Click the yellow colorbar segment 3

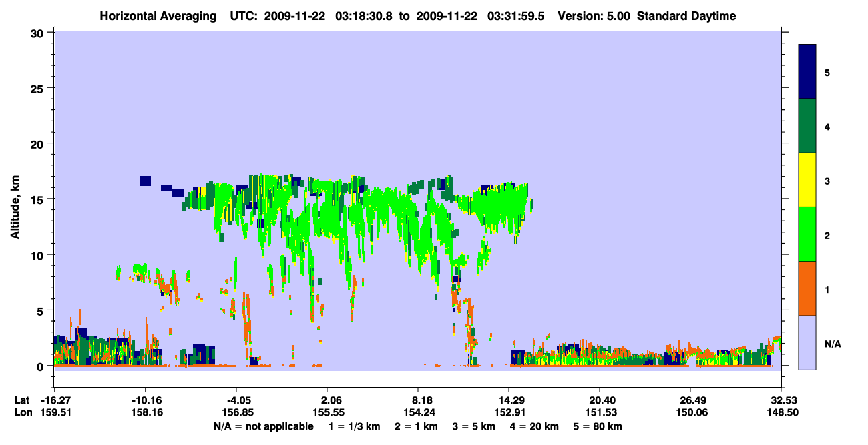pyautogui.click(x=807, y=180)
